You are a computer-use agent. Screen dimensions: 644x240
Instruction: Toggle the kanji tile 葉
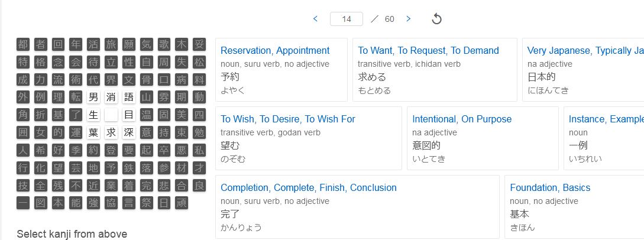click(93, 132)
